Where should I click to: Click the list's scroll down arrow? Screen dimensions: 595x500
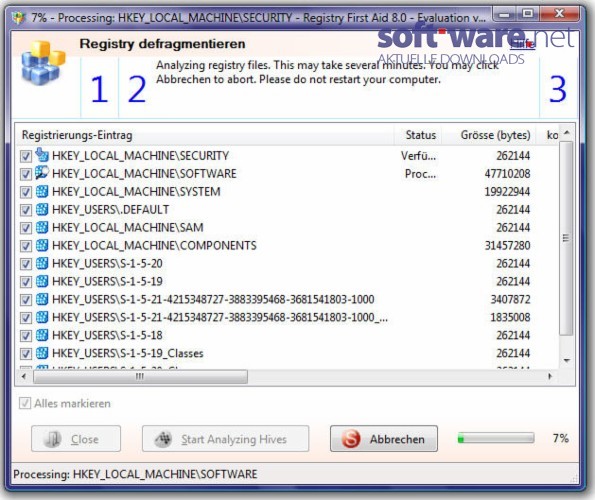[567, 360]
